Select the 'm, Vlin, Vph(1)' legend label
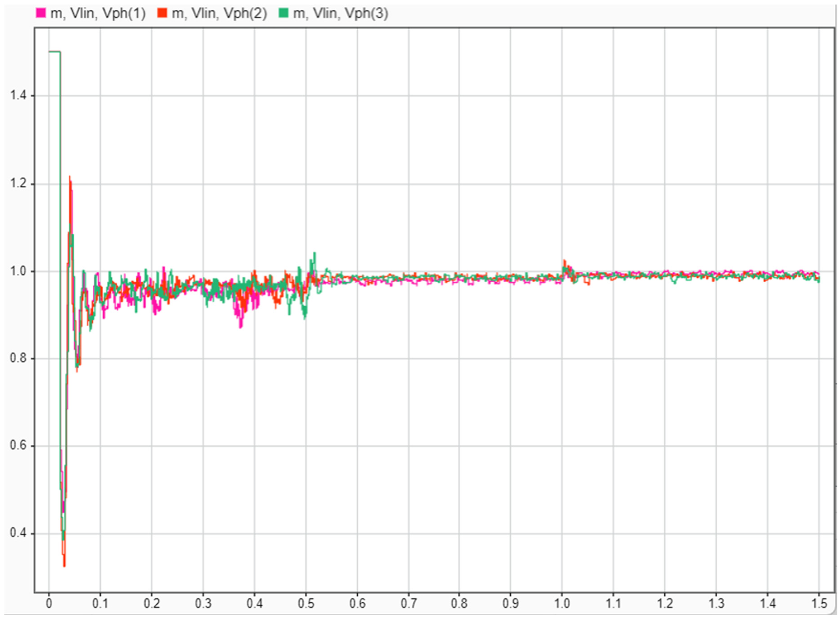 click(98, 13)
